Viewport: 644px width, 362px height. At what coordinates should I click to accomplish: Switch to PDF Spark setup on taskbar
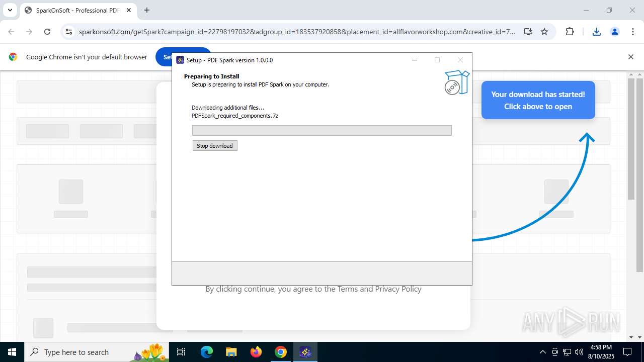click(305, 352)
